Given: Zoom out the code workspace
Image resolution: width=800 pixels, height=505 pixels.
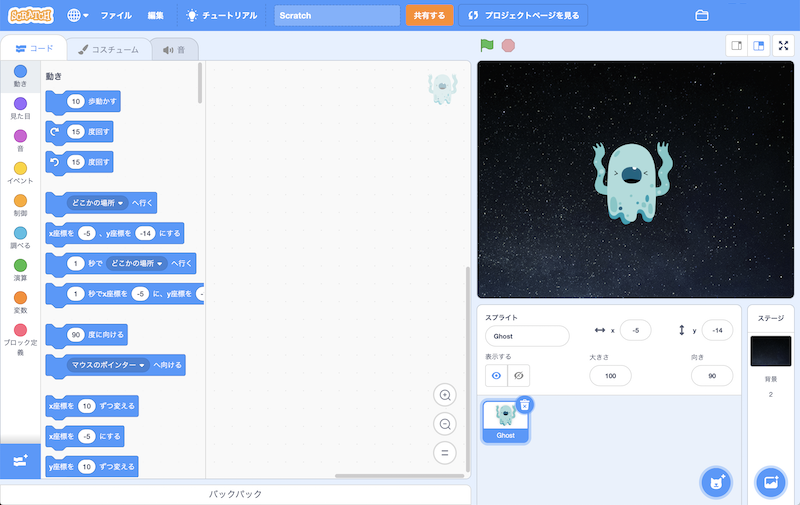Looking at the screenshot, I should 445,424.
